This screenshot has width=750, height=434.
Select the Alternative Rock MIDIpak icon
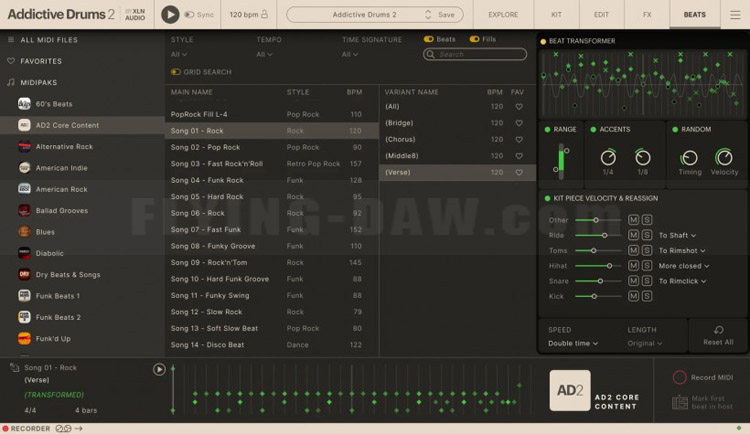pyautogui.click(x=24, y=146)
